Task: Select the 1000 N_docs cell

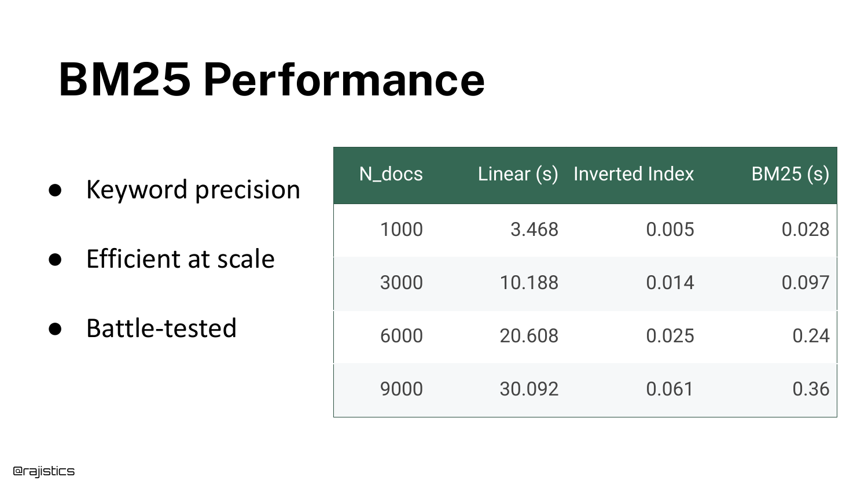Action: coord(401,230)
